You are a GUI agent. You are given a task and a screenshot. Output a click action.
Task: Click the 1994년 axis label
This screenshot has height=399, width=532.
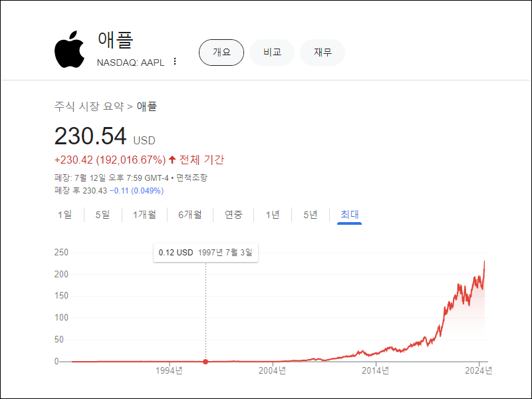pyautogui.click(x=169, y=370)
